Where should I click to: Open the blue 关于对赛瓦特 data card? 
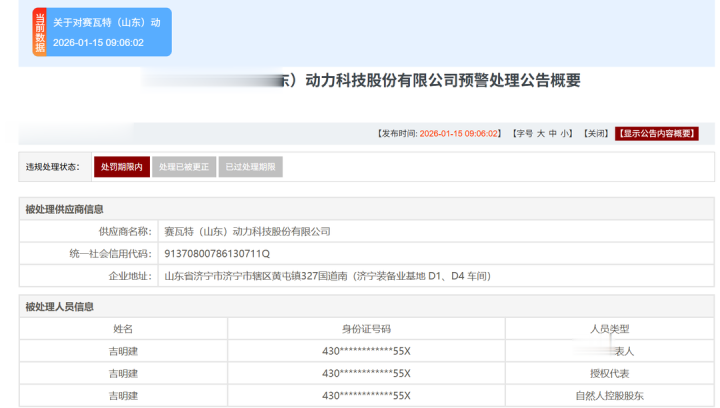pos(108,32)
